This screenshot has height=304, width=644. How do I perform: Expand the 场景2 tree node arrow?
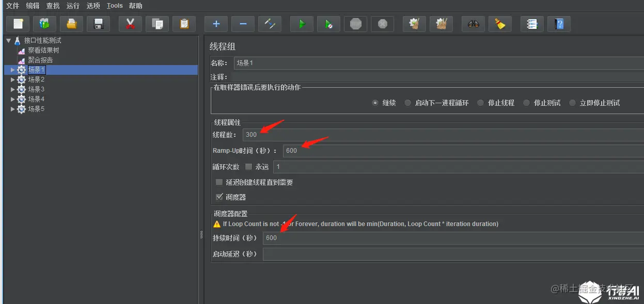coord(13,79)
